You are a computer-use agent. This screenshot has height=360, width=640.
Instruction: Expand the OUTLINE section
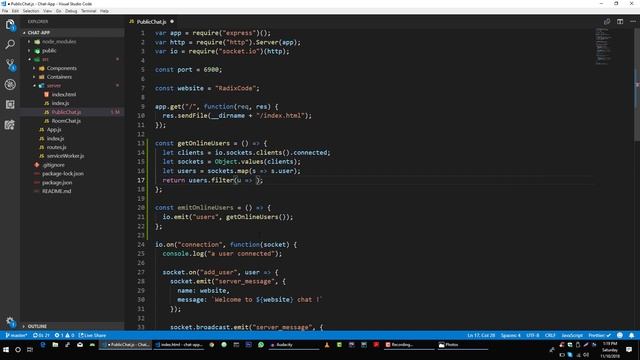click(73, 326)
